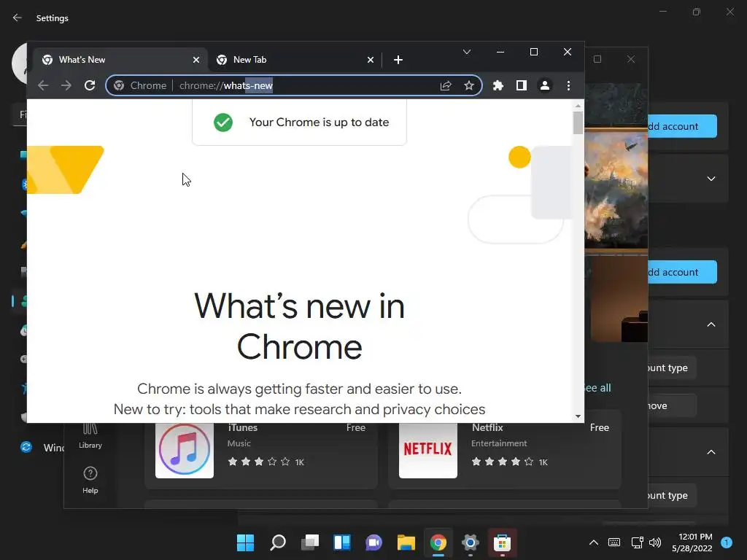Image resolution: width=747 pixels, height=560 pixels.
Task: Click Chrome page scrollbar up arrow
Action: 578,106
